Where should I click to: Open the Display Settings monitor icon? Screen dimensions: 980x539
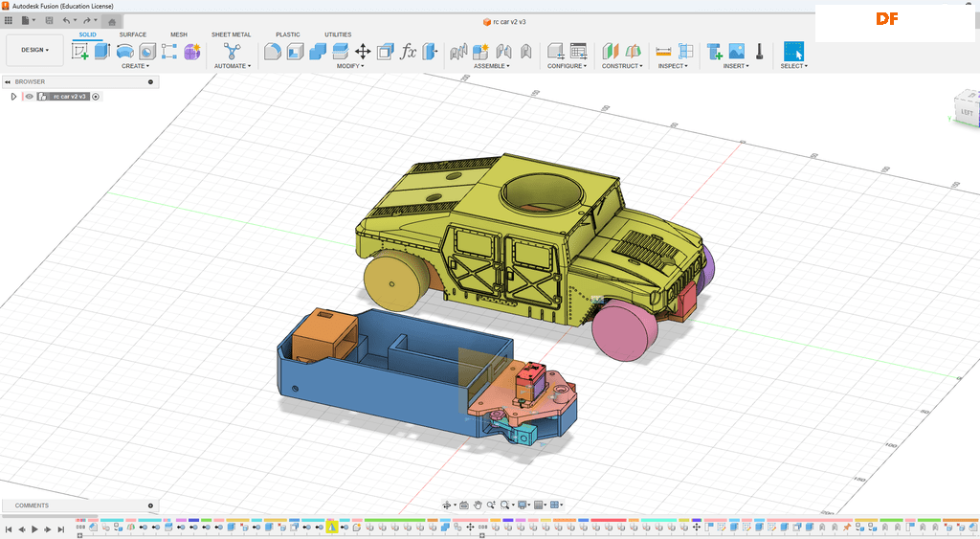click(522, 505)
